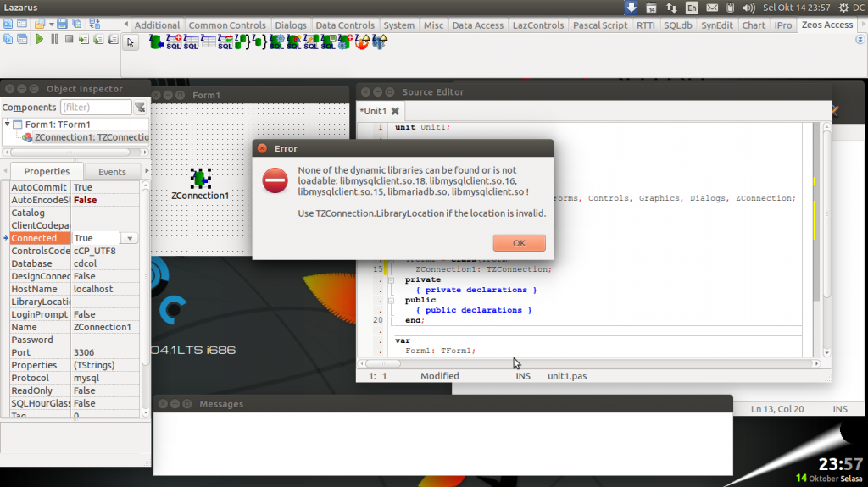Collapse the private section fold marker
The width and height of the screenshot is (868, 487).
point(391,280)
